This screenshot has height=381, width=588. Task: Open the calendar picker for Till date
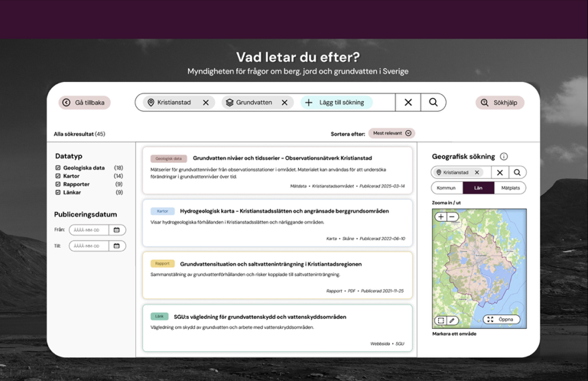(x=117, y=246)
